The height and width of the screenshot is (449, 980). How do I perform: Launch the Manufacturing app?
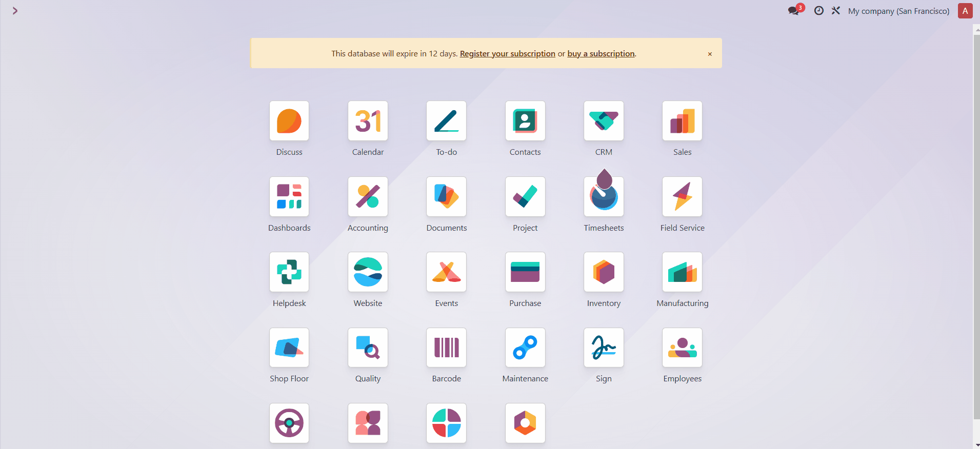[682, 272]
